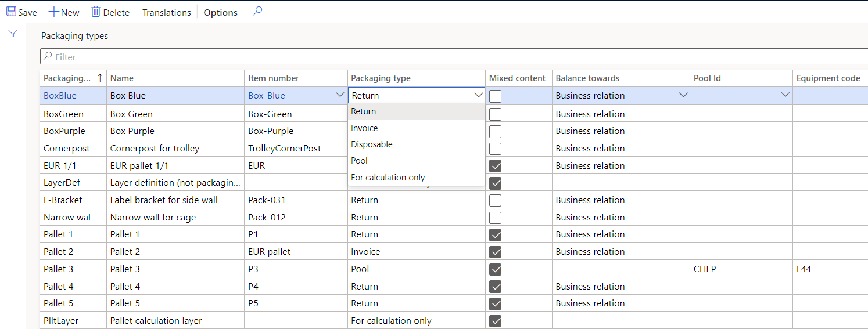
Task: Click the Filter input field
Action: [453, 57]
